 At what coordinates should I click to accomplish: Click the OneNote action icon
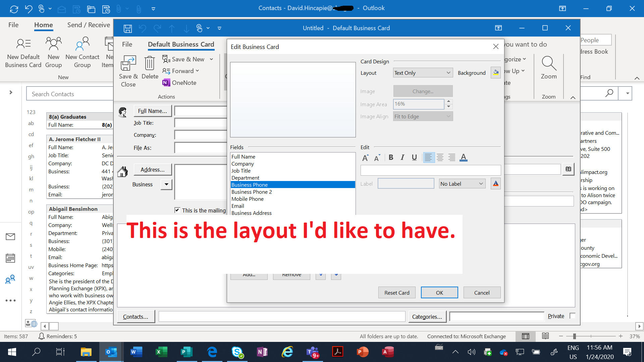click(x=166, y=83)
